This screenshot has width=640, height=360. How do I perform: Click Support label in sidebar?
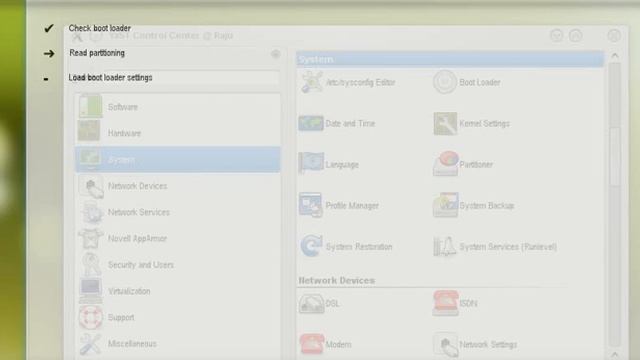[121, 317]
